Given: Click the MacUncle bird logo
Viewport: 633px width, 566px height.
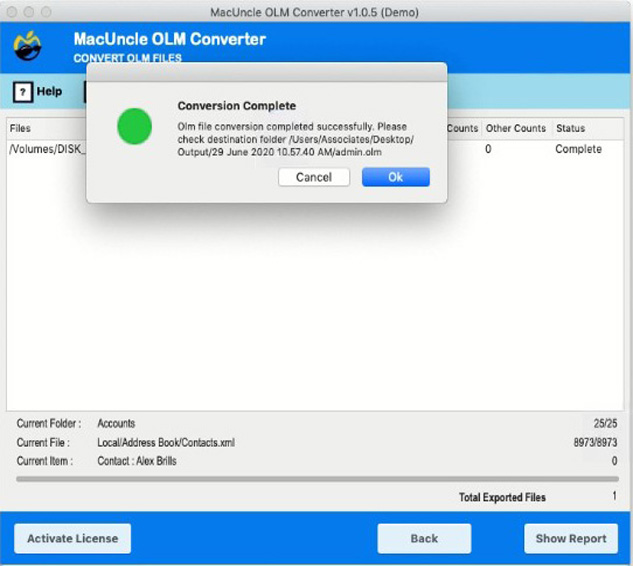Looking at the screenshot, I should pyautogui.click(x=27, y=46).
